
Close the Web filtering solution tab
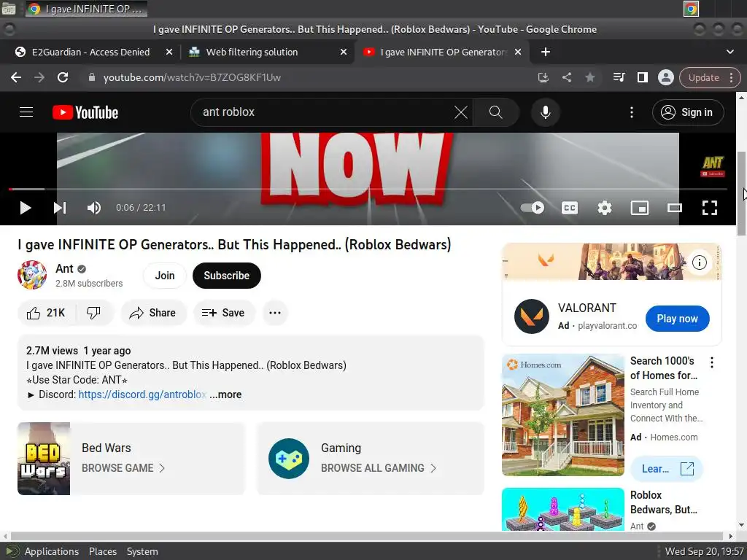tap(344, 52)
